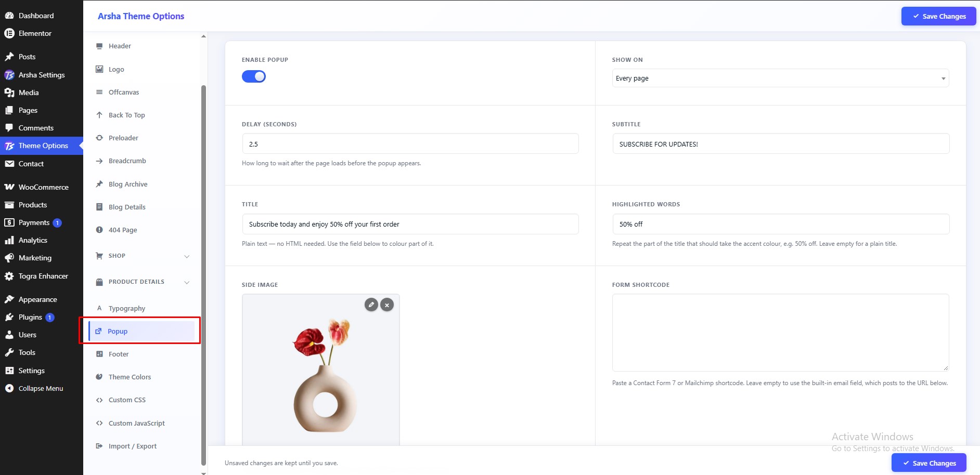Select the Popup options tab

click(x=141, y=331)
